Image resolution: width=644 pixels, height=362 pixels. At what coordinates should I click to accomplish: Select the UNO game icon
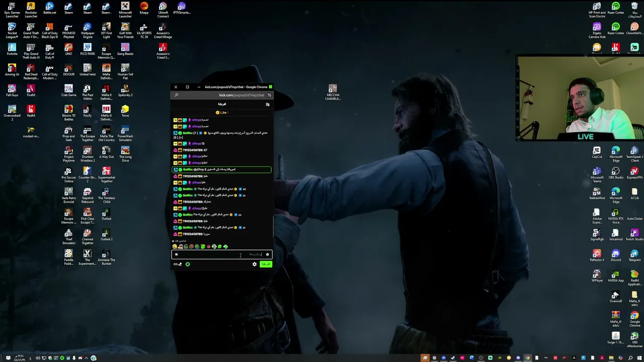[68, 49]
